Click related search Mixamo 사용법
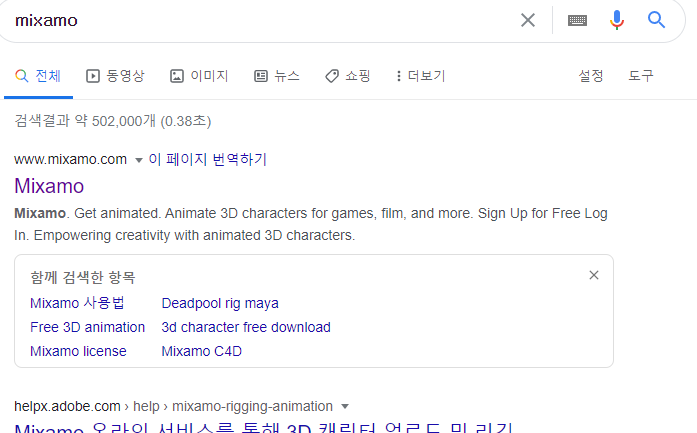Screen dimensions: 697x433 point(77,303)
